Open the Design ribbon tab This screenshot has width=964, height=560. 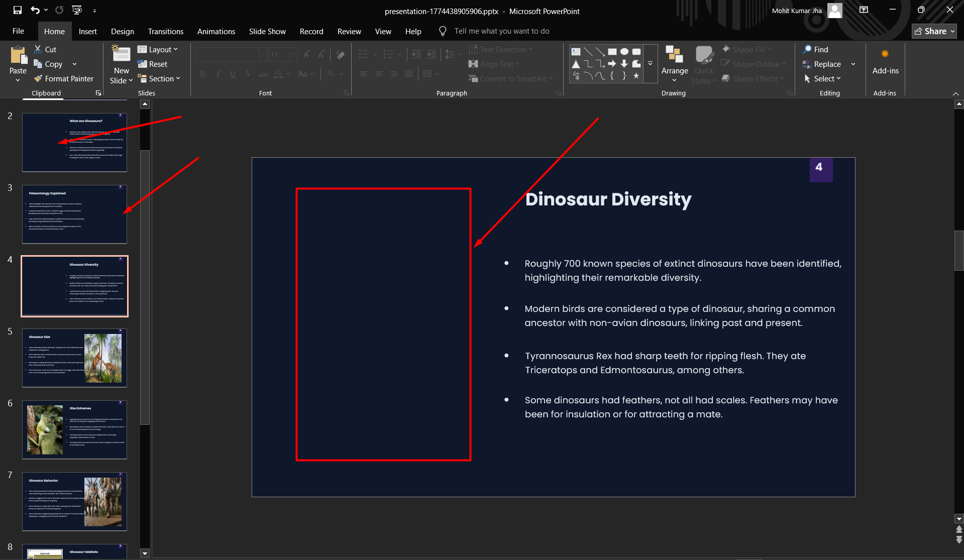[x=122, y=31]
